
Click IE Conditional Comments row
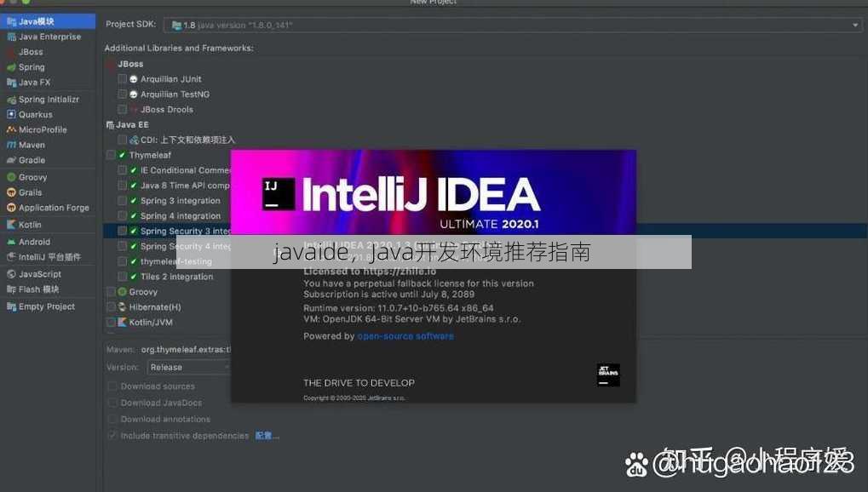click(185, 170)
